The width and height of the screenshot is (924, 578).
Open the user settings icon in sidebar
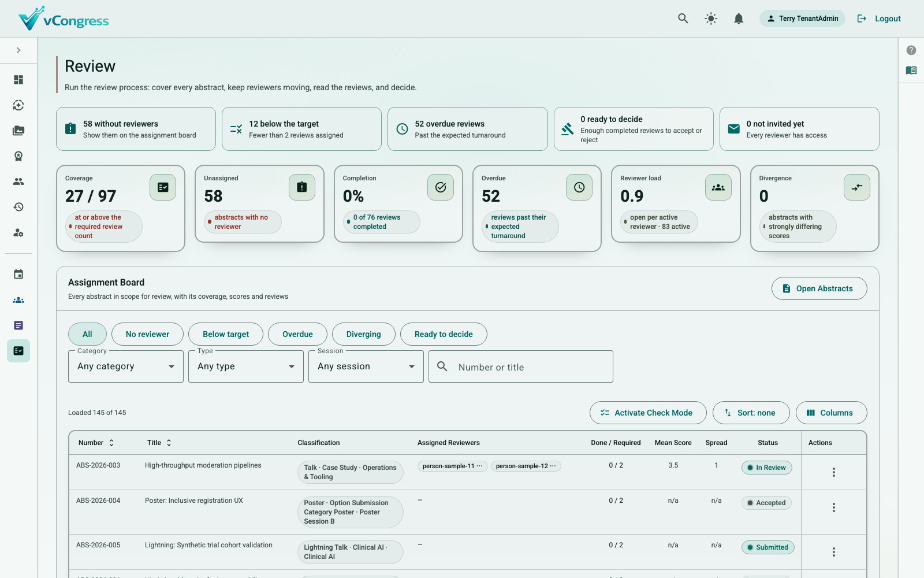click(x=18, y=232)
